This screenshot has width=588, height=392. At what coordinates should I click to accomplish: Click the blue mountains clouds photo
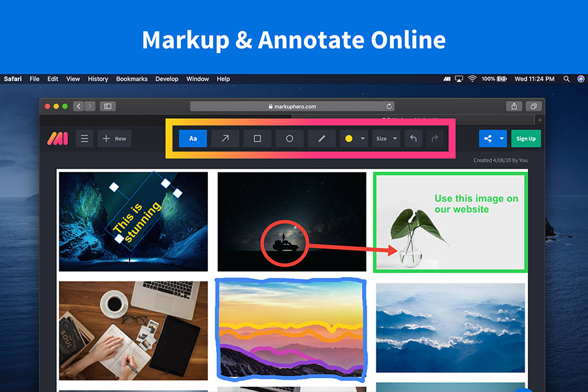pos(450,328)
